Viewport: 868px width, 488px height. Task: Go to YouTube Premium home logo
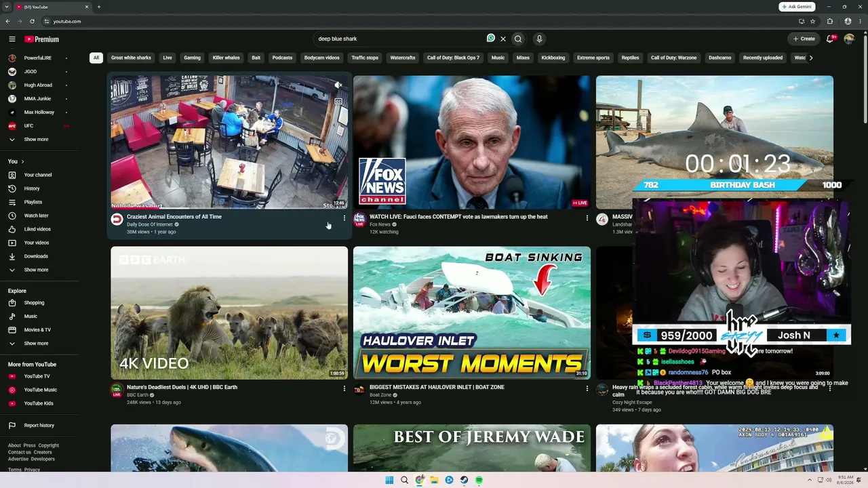pos(42,39)
